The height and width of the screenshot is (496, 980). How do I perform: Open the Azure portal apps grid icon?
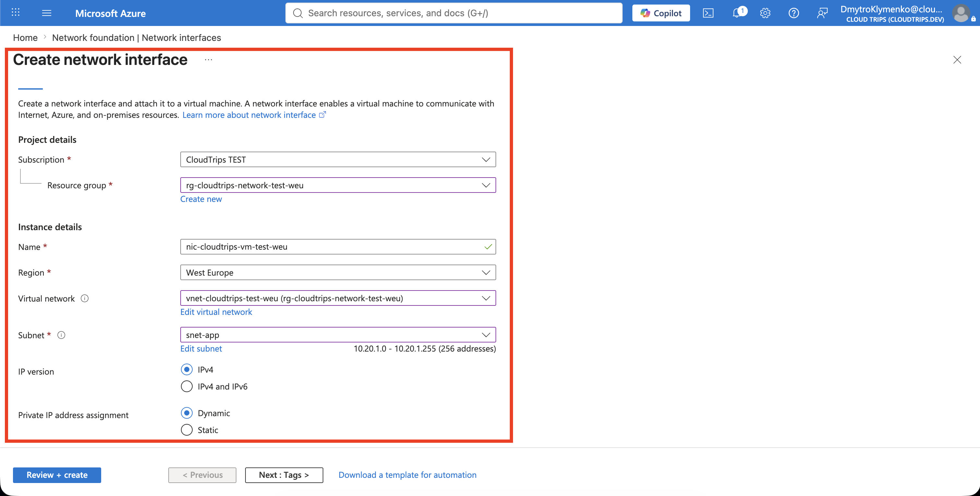tap(16, 13)
